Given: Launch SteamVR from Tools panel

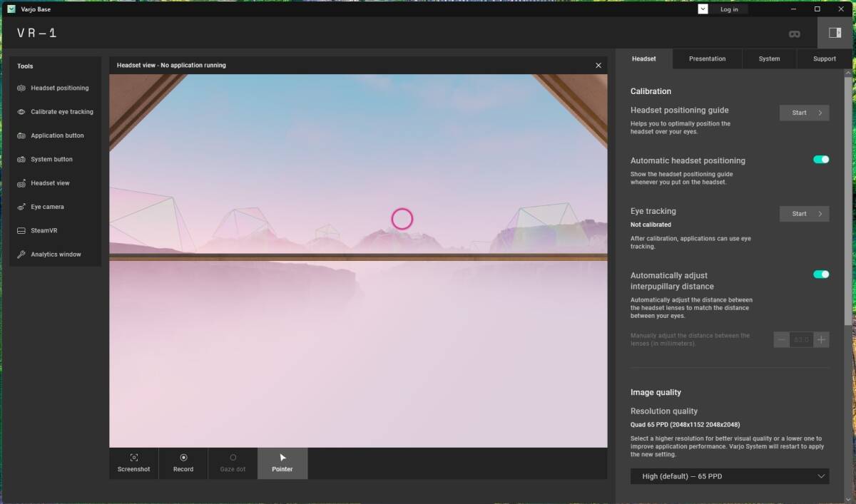Looking at the screenshot, I should (44, 231).
